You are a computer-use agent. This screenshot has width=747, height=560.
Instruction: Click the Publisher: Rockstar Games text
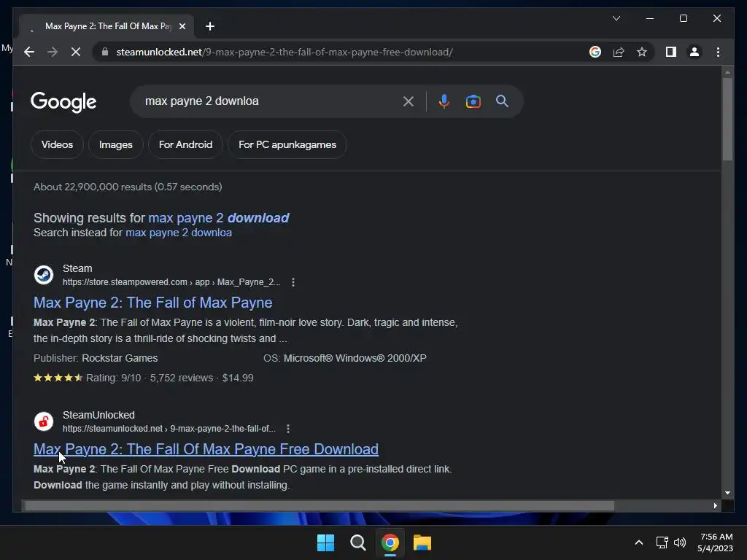pos(96,358)
